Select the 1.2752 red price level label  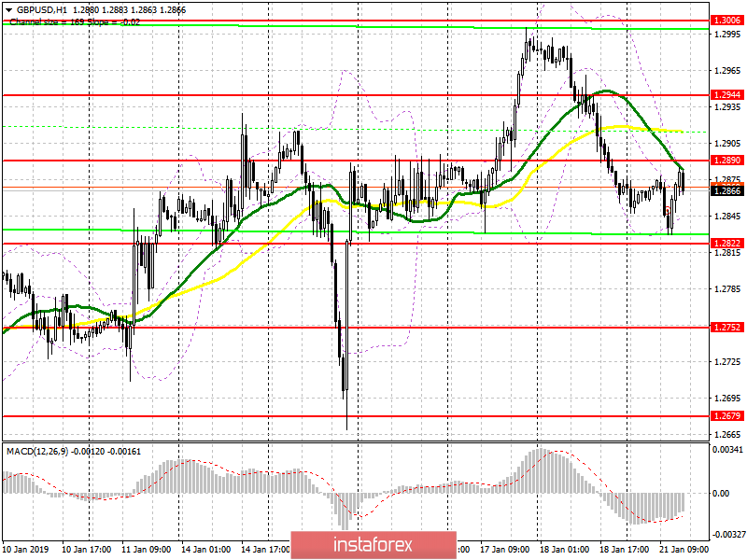pyautogui.click(x=727, y=328)
